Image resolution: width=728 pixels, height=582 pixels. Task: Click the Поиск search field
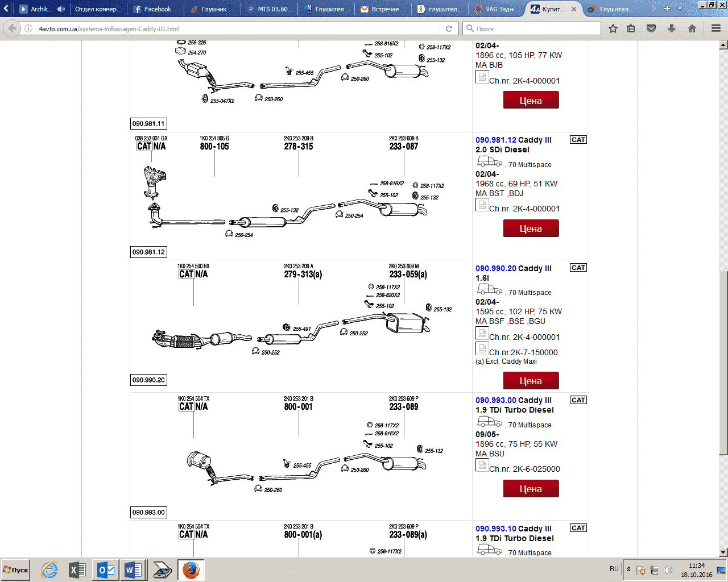click(532, 28)
